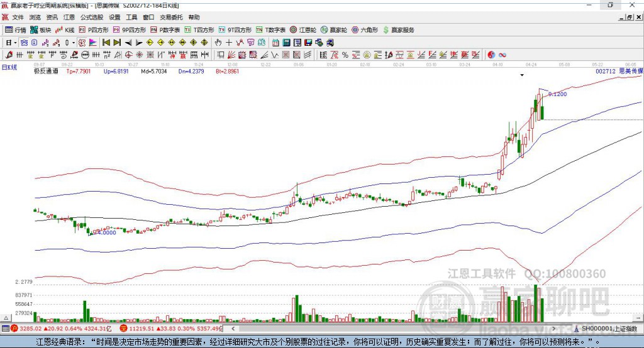The height and width of the screenshot is (348, 644).
Task: Open the P数字表 tool
Action: coord(165,30)
